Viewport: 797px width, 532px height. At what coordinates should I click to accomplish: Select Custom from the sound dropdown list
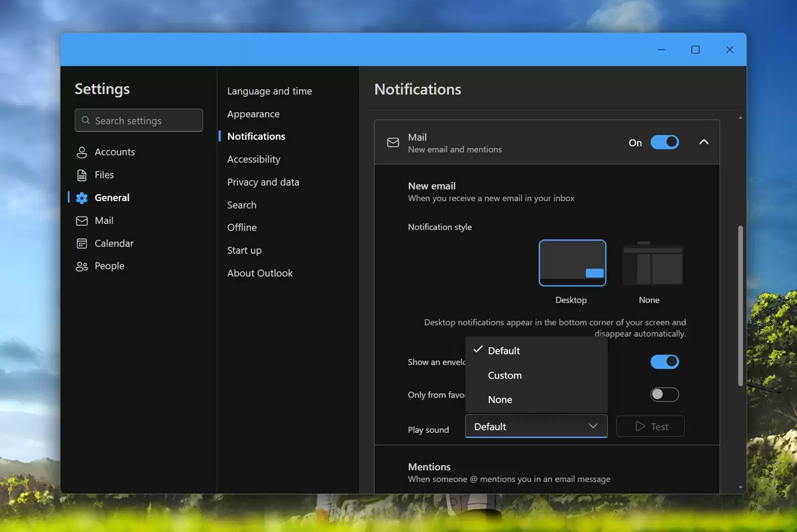pos(504,375)
